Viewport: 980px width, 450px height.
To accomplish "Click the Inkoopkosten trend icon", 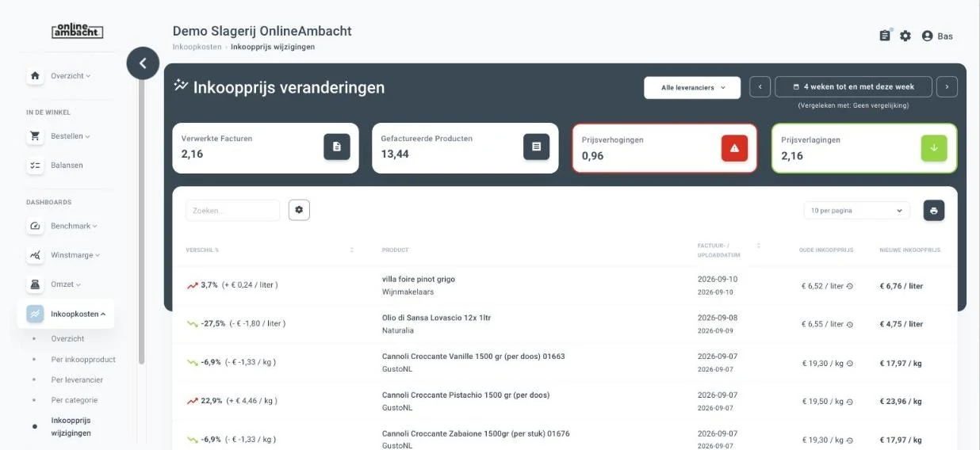I will pos(35,314).
